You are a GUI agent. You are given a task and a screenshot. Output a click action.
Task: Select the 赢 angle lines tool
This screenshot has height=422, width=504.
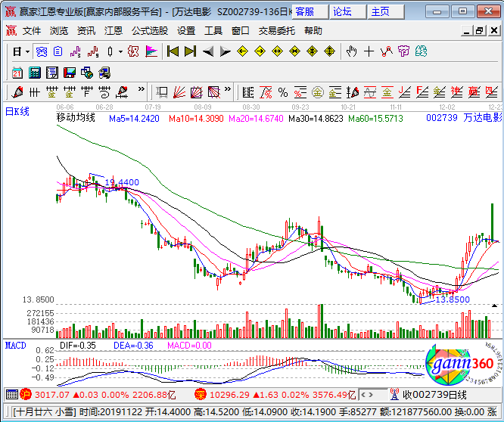(474, 92)
